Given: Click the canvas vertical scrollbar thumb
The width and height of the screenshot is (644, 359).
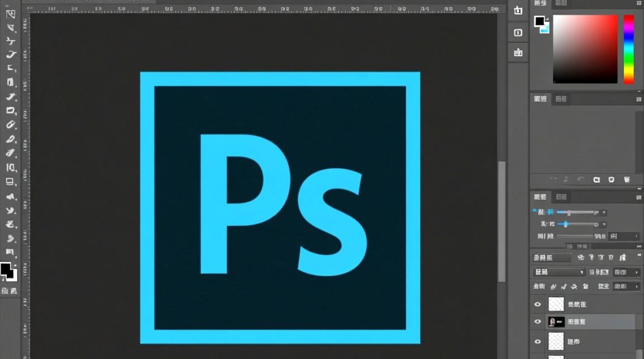Looking at the screenshot, I should (502, 222).
